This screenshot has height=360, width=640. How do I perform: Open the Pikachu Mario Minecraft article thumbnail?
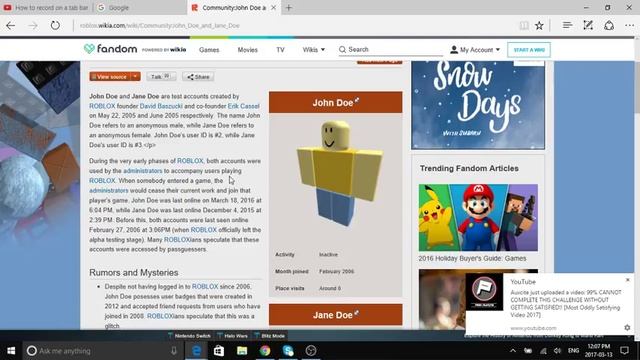(x=478, y=218)
